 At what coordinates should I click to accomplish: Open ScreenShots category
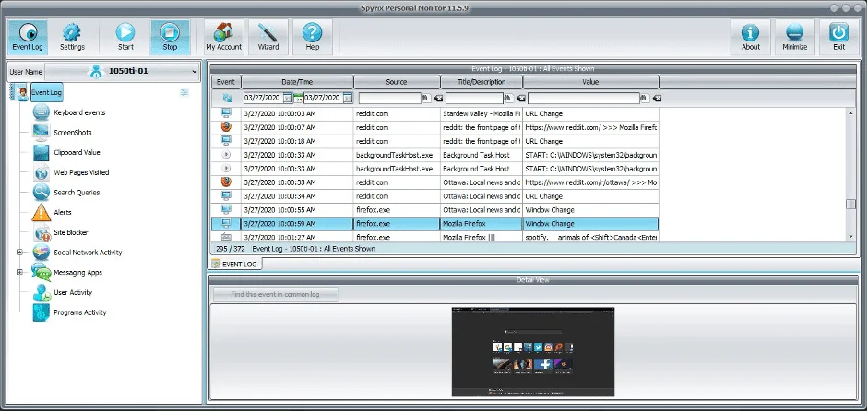pyautogui.click(x=73, y=133)
